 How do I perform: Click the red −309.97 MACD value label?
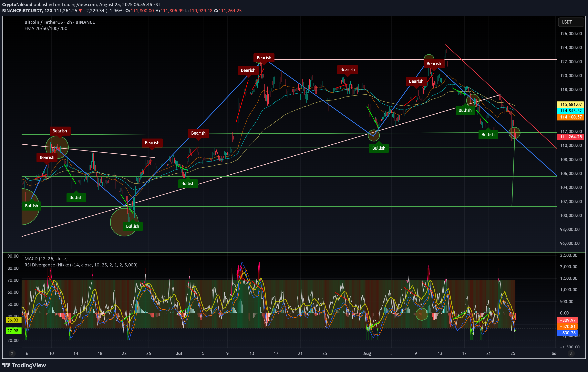(x=567, y=320)
